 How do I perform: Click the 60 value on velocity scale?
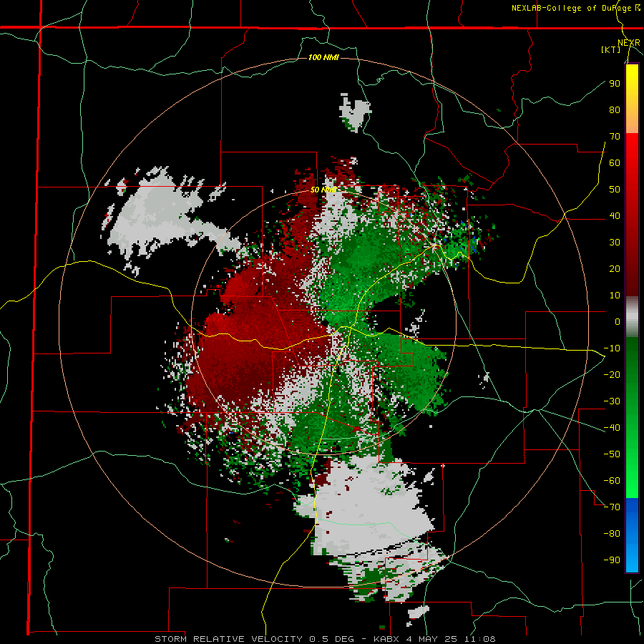pos(615,162)
